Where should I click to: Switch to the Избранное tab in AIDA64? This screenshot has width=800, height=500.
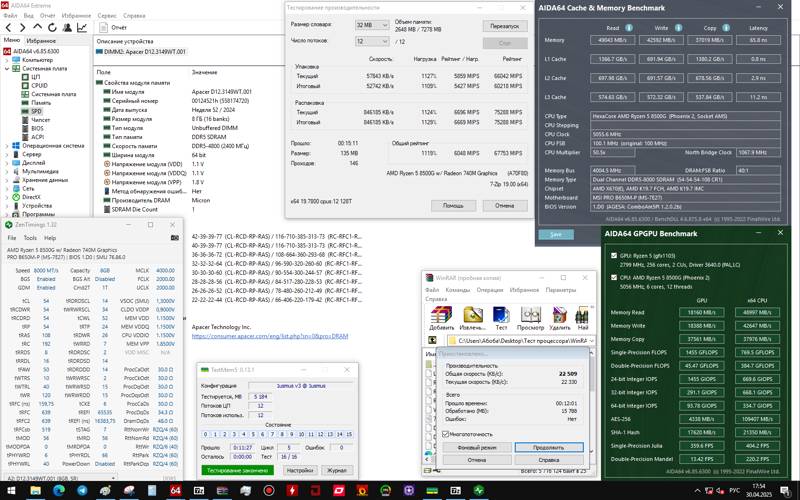tap(41, 40)
